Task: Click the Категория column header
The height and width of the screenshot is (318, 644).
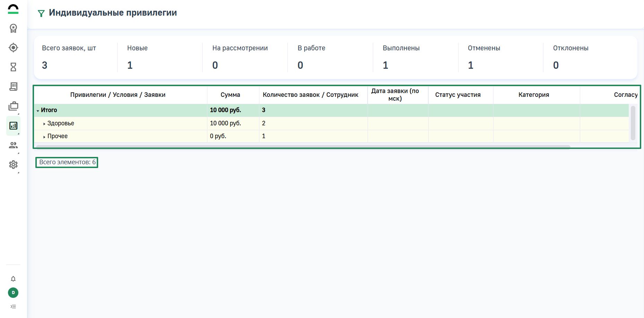Action: tap(534, 95)
